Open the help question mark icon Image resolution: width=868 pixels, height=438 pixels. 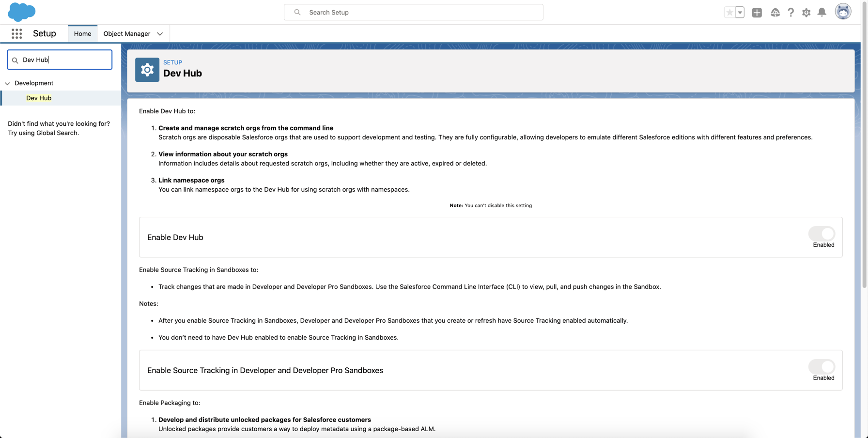coord(790,13)
